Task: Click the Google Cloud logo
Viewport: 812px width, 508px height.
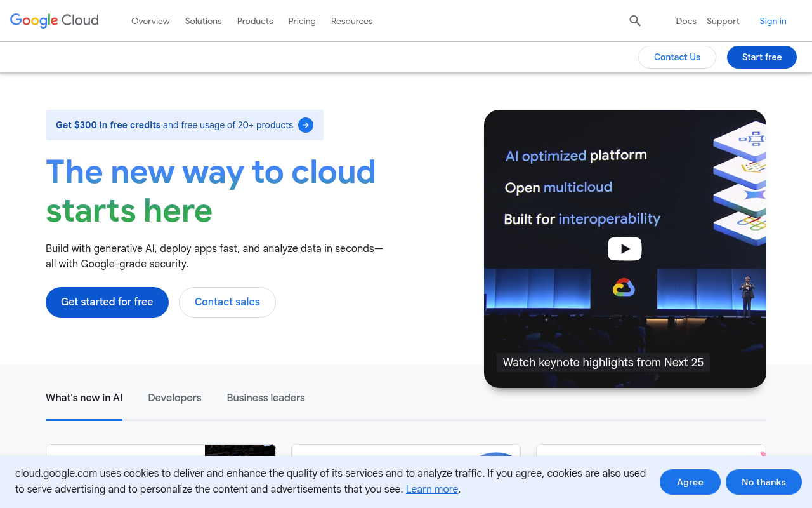Action: point(54,20)
